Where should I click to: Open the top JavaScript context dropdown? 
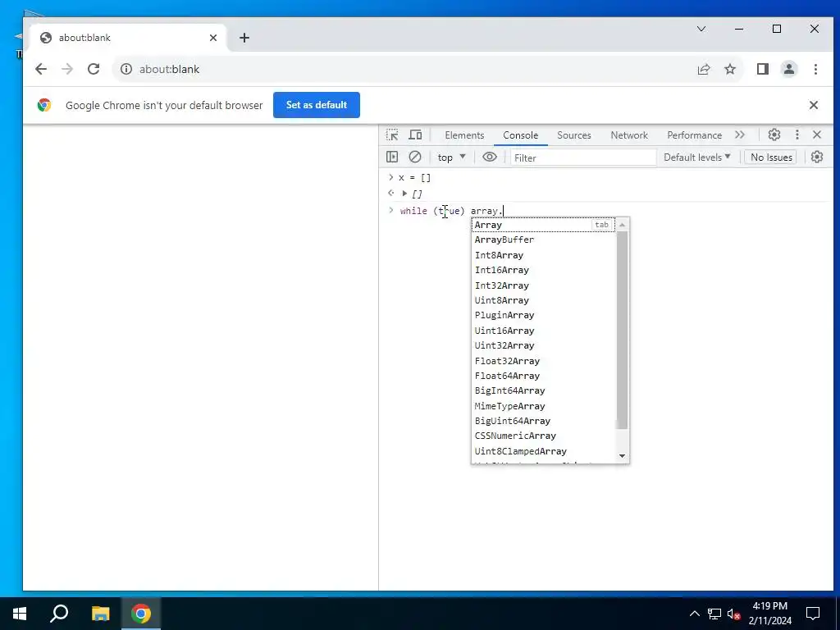[x=452, y=157]
